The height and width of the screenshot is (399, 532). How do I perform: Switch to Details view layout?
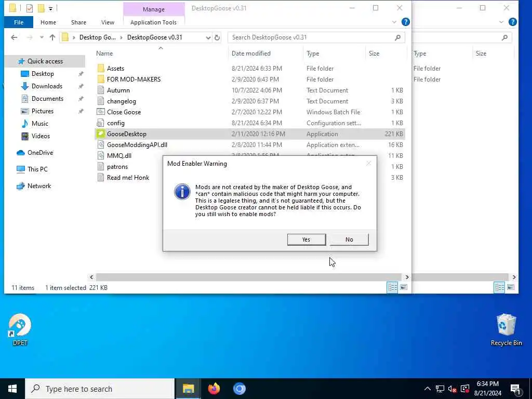tap(393, 287)
